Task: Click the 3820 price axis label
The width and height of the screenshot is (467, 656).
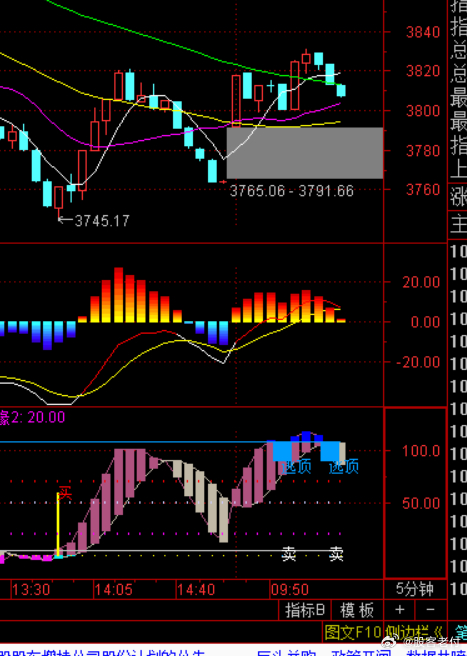Action: [x=423, y=71]
